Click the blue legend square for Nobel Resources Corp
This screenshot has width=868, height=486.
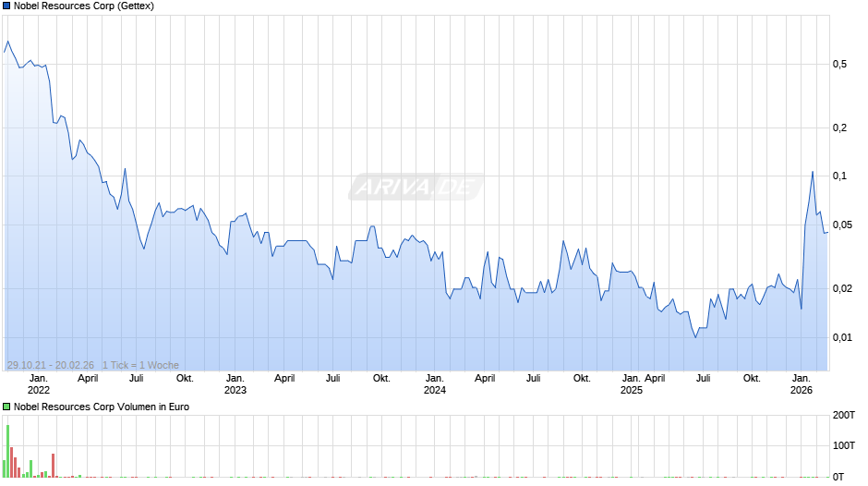(6, 6)
